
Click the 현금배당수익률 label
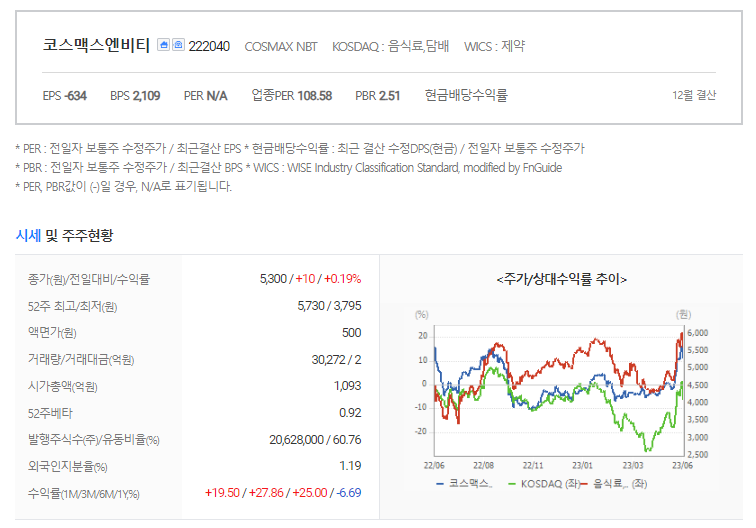tap(466, 95)
